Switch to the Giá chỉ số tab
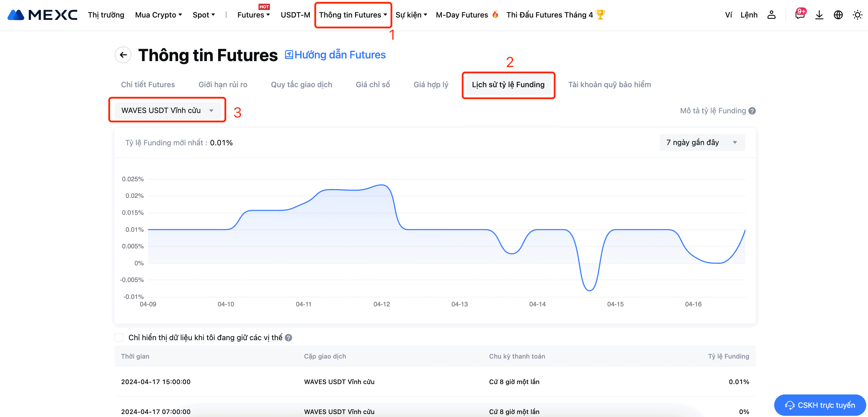Viewport: 868px width, 417px height. (373, 85)
